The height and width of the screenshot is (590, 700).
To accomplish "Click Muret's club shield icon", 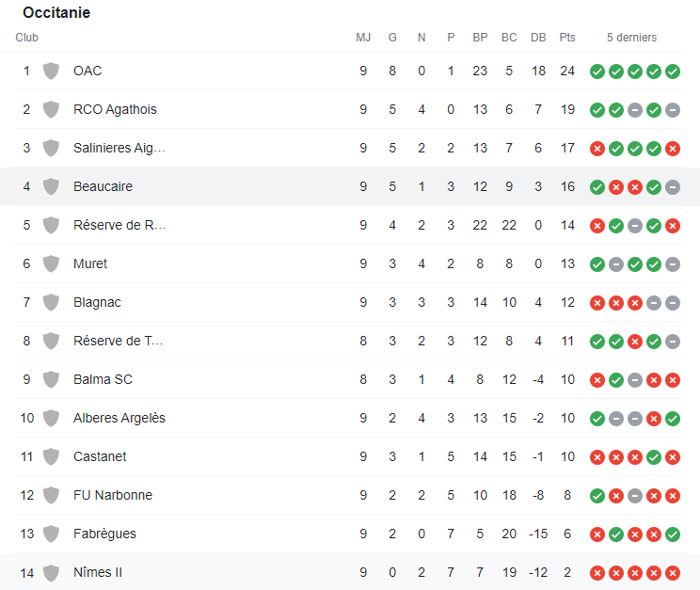I will click(x=51, y=264).
